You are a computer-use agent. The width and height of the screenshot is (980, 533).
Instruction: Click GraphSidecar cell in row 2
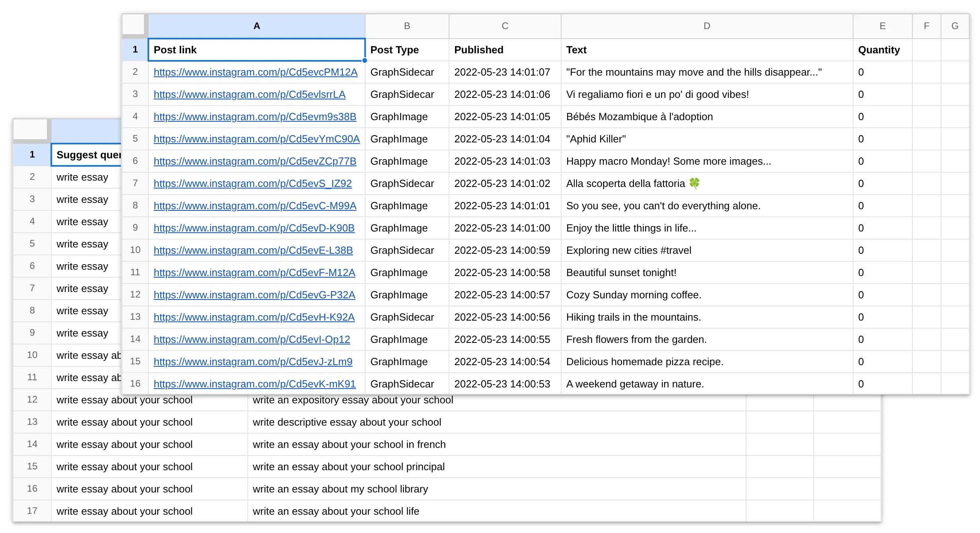click(x=407, y=72)
